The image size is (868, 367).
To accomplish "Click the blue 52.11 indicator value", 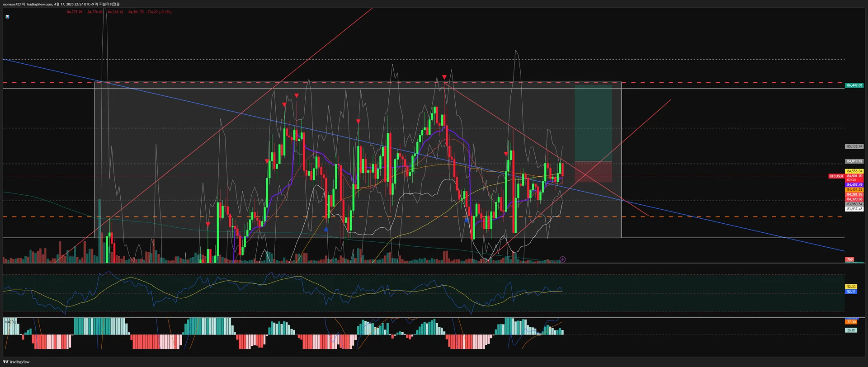I will (851, 292).
